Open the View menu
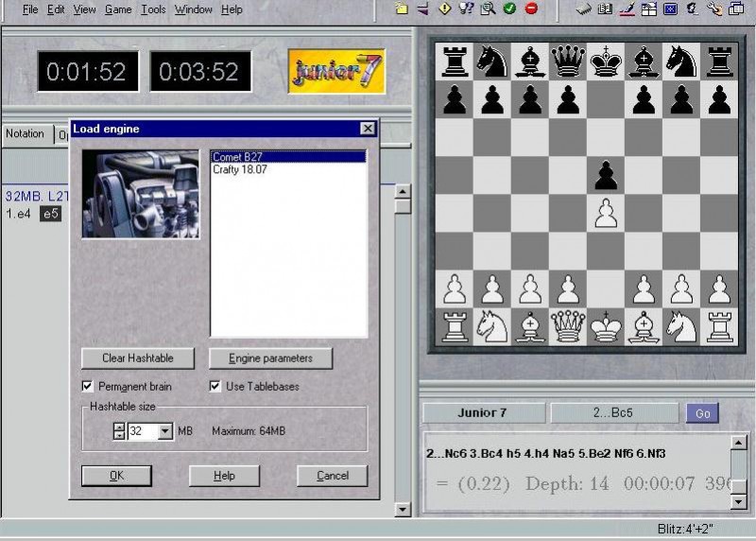The height and width of the screenshot is (541, 756). pyautogui.click(x=84, y=9)
